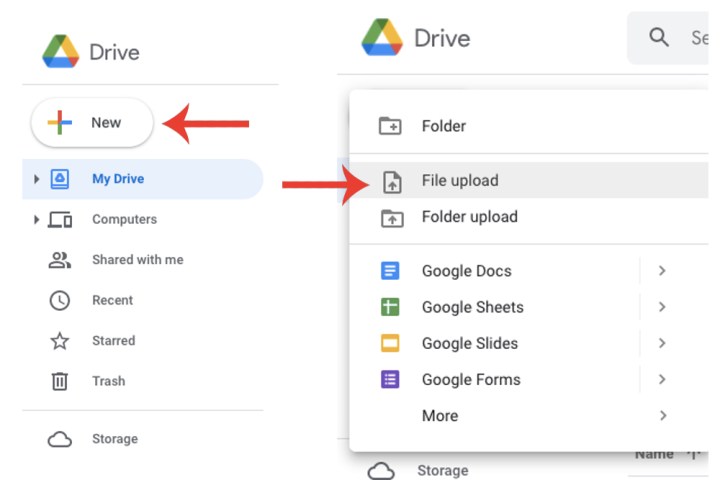Click the Drive search input field

click(x=698, y=38)
